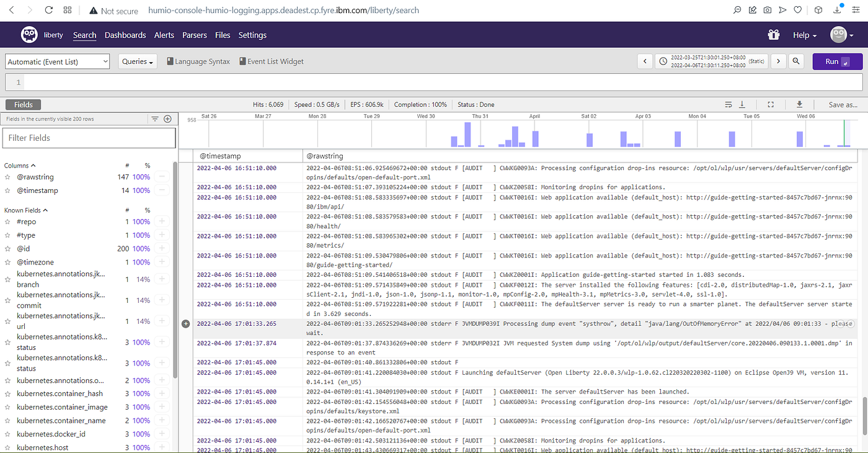
Task: Click the browser address bar URL
Action: point(283,11)
